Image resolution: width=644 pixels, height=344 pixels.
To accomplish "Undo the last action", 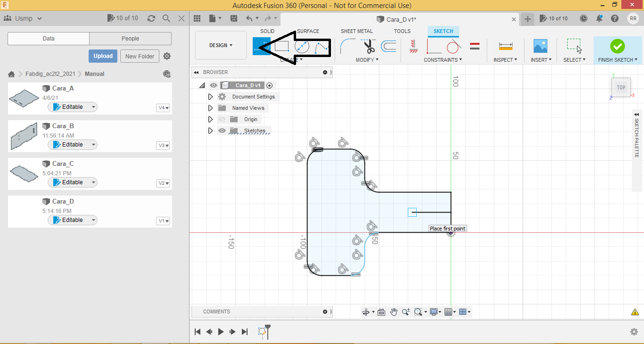I will pyautogui.click(x=249, y=18).
